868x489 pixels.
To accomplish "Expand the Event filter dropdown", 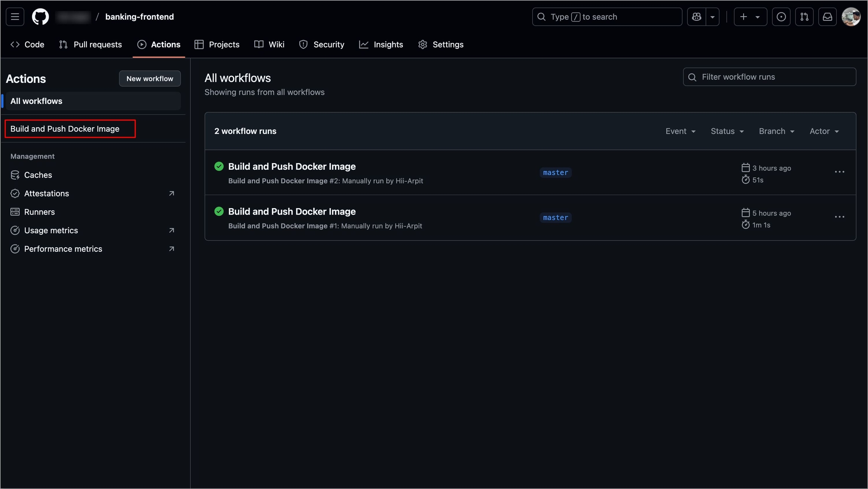I will 680,131.
